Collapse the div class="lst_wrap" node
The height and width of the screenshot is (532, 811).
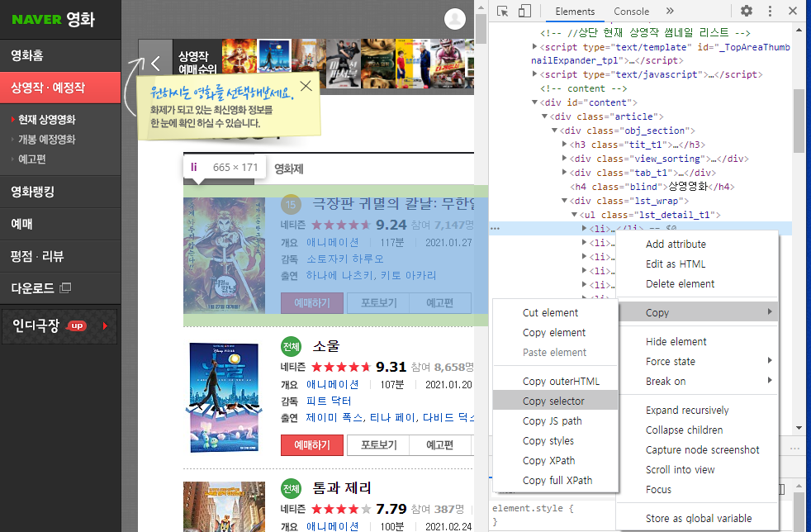click(x=564, y=201)
